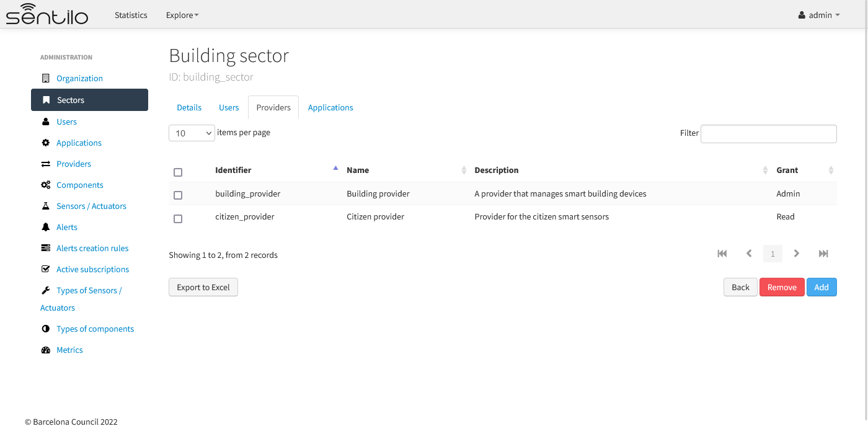The image size is (868, 434).
Task: Sort table by Name column arrows
Action: pos(464,170)
